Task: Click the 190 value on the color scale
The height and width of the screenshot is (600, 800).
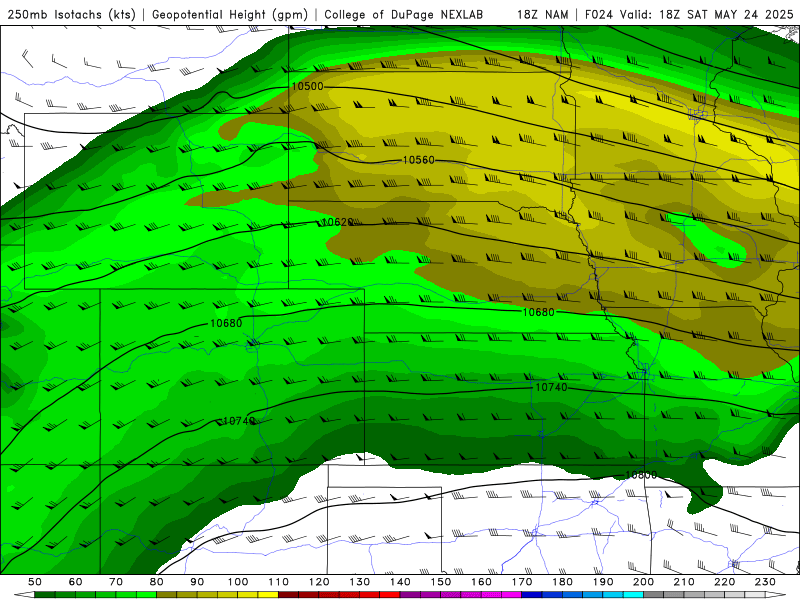Action: pos(603,582)
